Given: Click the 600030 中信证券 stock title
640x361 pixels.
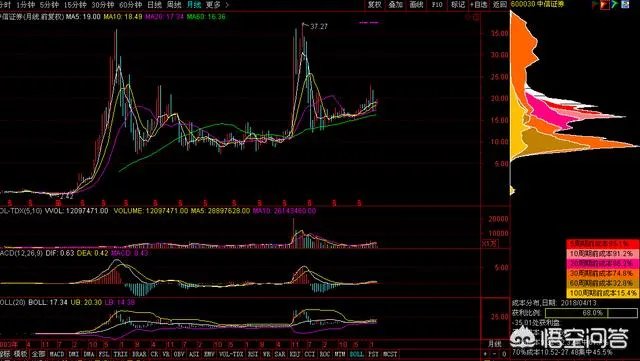Looking at the screenshot, I should coord(537,4).
